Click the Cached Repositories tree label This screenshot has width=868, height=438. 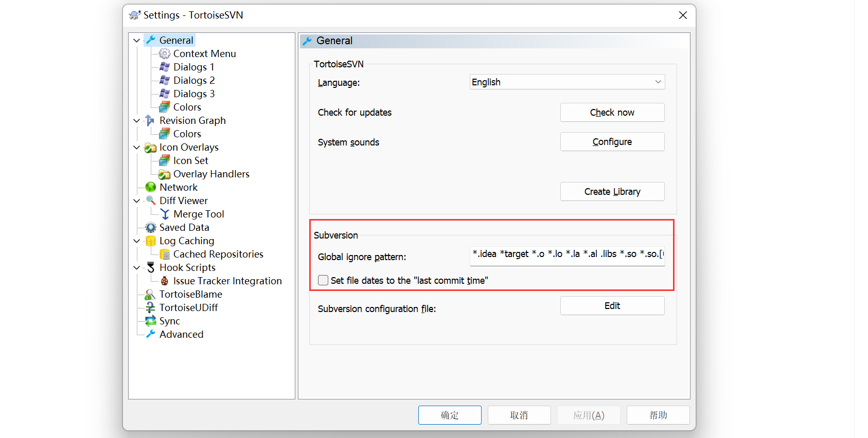tap(218, 254)
